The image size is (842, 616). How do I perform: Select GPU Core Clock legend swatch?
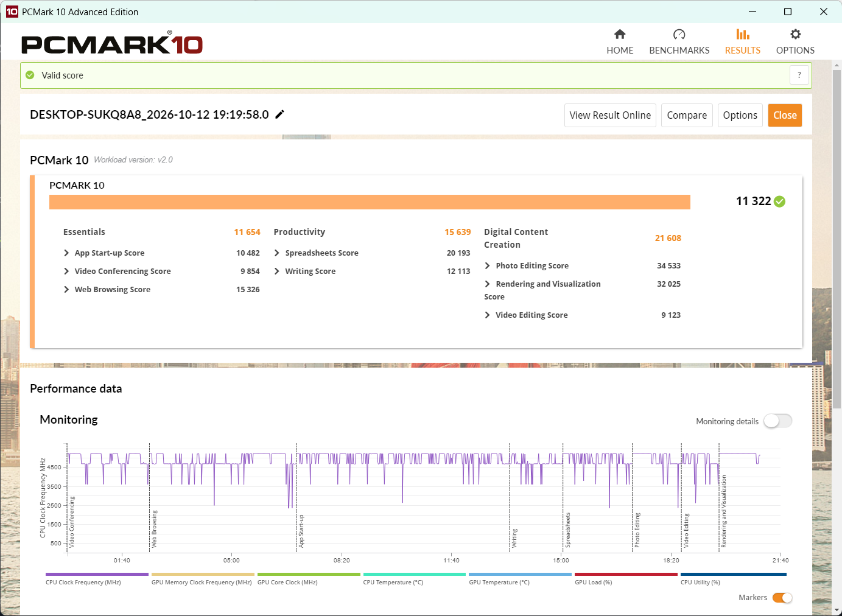point(309,574)
